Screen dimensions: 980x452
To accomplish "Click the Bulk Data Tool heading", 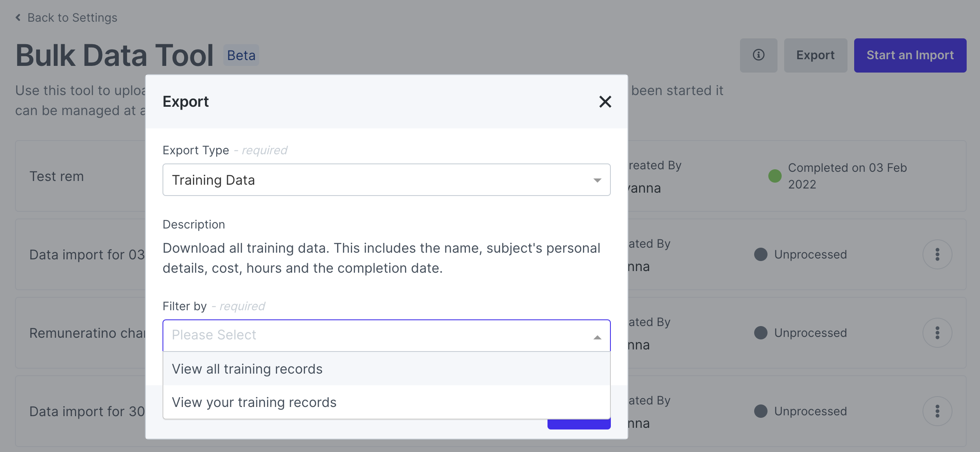I will (x=115, y=55).
